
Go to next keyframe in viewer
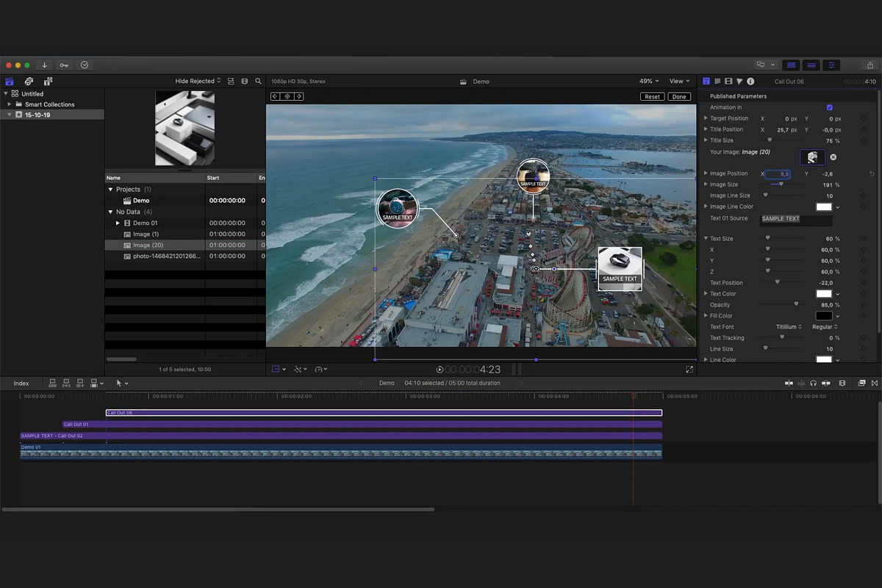click(x=299, y=96)
